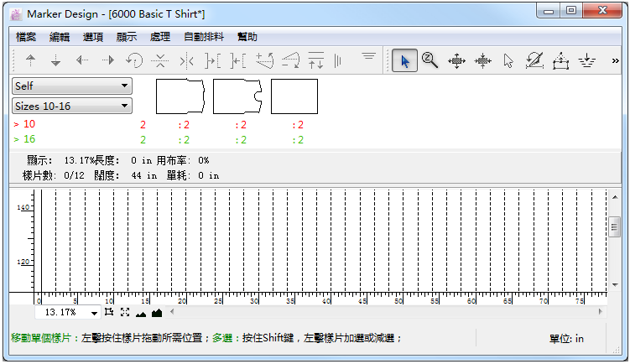Open the 檔案 menu

tap(27, 37)
